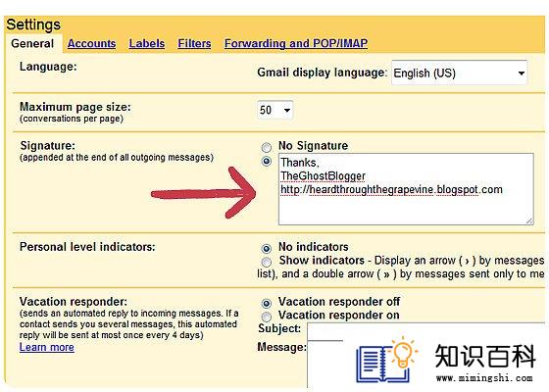Click the 'Maximum page size:' label
Screen dimensions: 549x392
coord(75,107)
